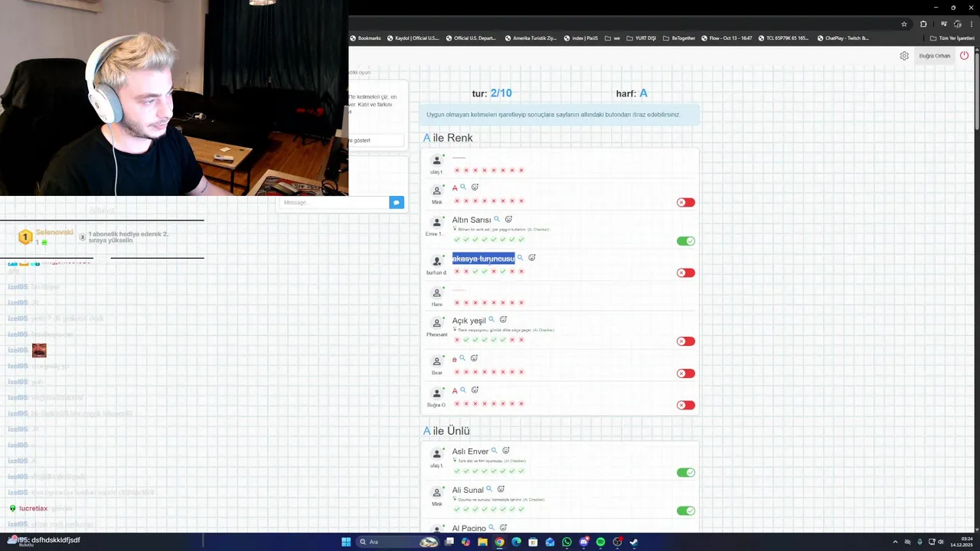This screenshot has height=551, width=980.
Task: Open WhatsApp from the taskbar
Action: click(x=567, y=542)
